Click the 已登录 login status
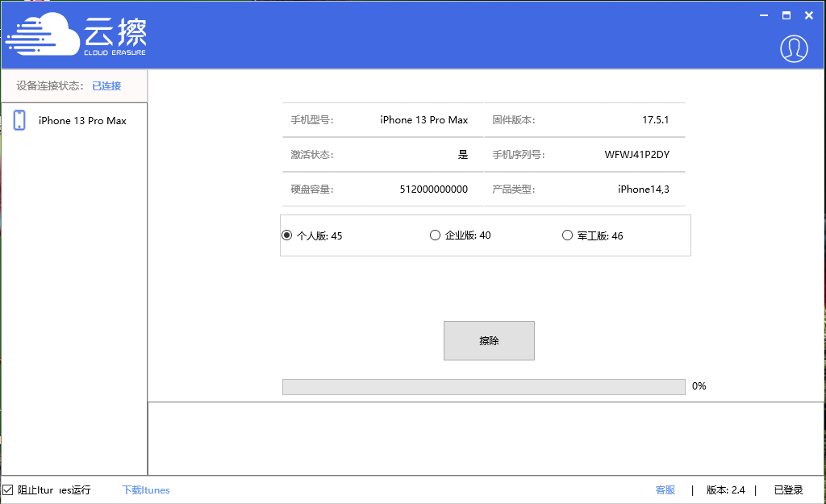This screenshot has width=826, height=504. (788, 489)
